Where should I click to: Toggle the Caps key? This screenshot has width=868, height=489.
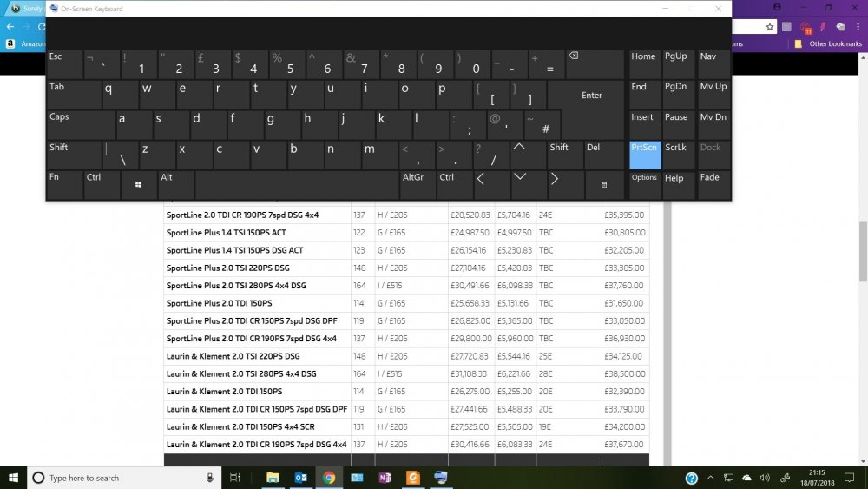80,124
